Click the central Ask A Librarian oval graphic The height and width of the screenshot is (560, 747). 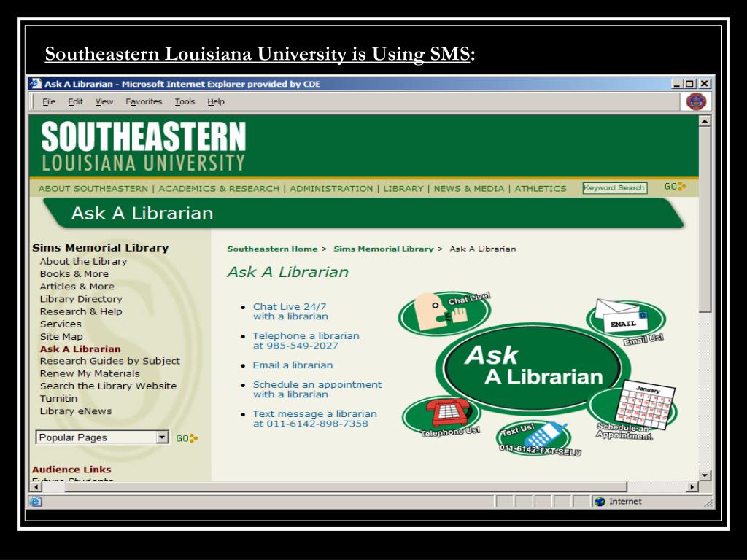tap(532, 368)
